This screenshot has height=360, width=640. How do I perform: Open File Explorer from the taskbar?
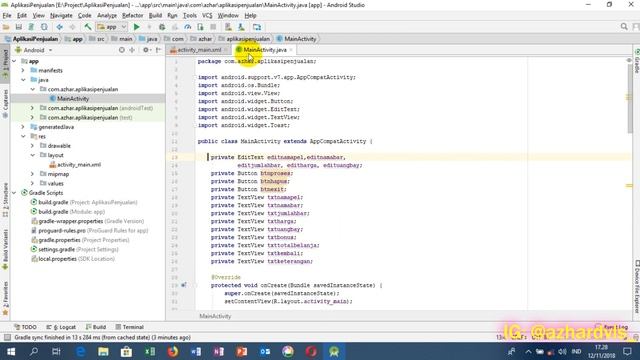click(103, 351)
